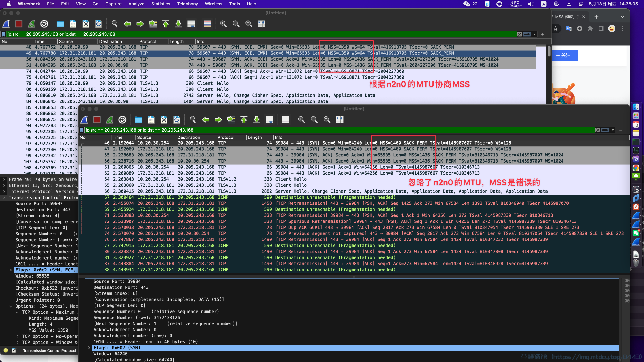
Task: Zoom in on packet text in back window
Action: tap(223, 24)
